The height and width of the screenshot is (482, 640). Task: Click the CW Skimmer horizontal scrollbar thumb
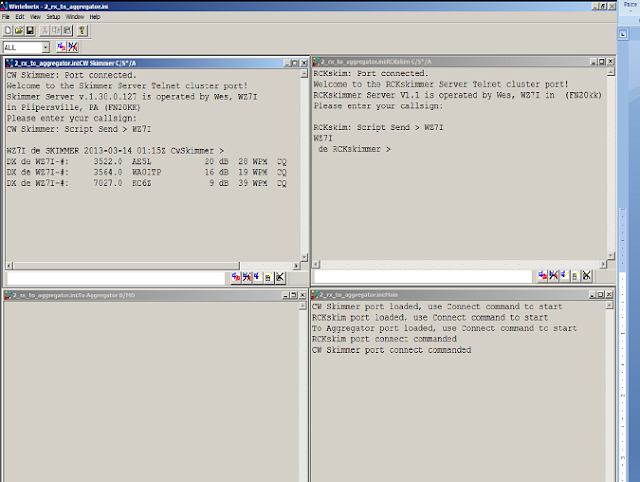click(127, 266)
